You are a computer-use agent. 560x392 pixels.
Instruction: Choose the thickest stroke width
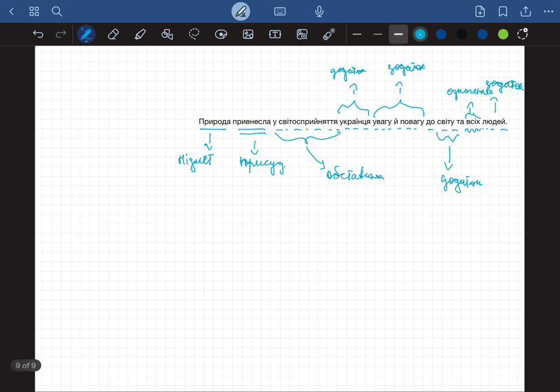point(398,34)
